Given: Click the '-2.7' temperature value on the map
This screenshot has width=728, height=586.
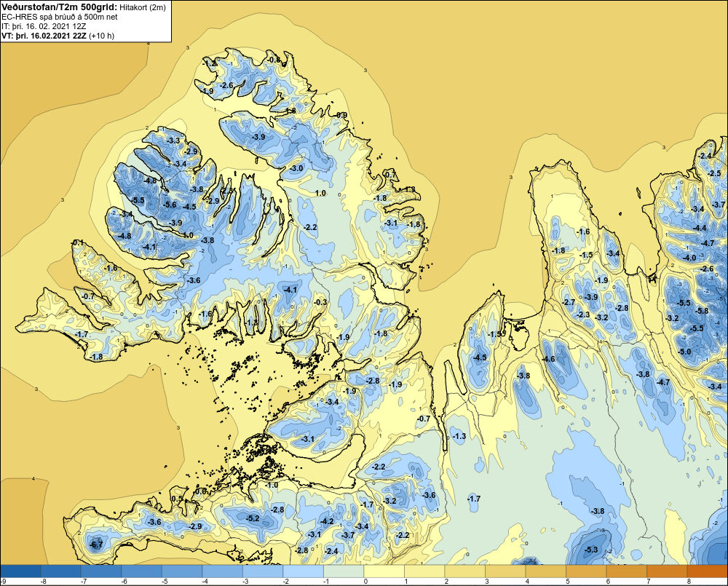Looking at the screenshot, I should coord(569,302).
